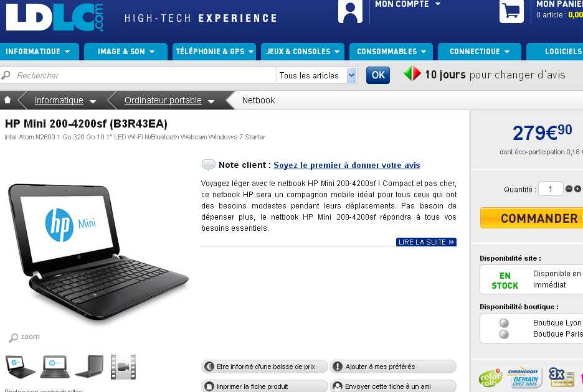Click the LDLC.com logo
The image size is (583, 392).
(x=55, y=17)
